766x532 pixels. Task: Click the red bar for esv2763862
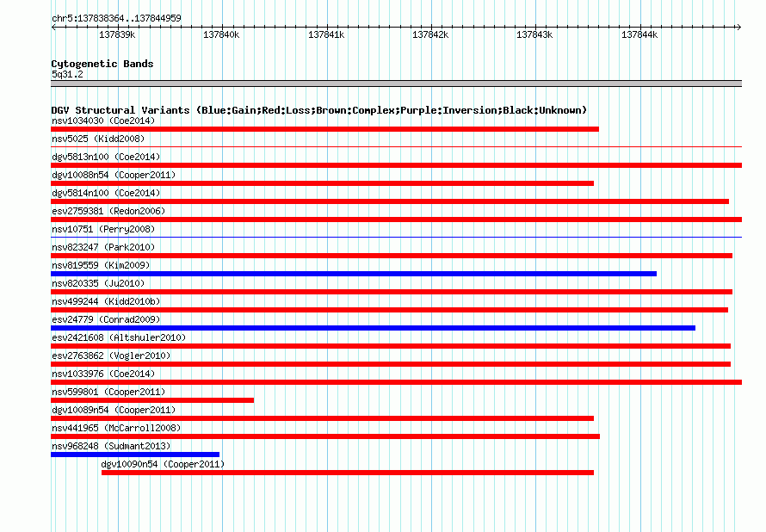click(x=391, y=364)
